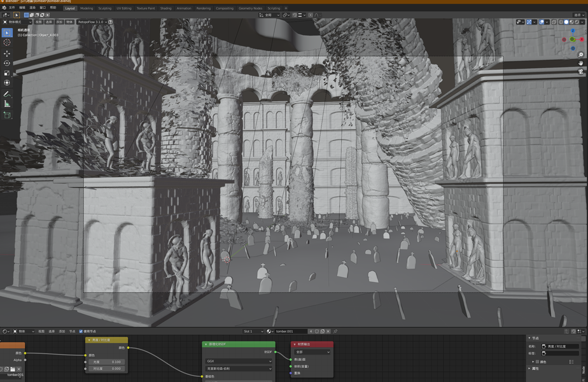The image size is (588, 382).
Task: Select the new selection mode square icon
Action: click(26, 15)
